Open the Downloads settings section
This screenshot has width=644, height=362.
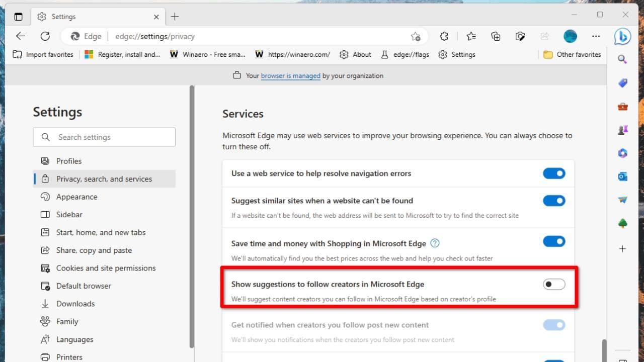[x=104, y=304]
